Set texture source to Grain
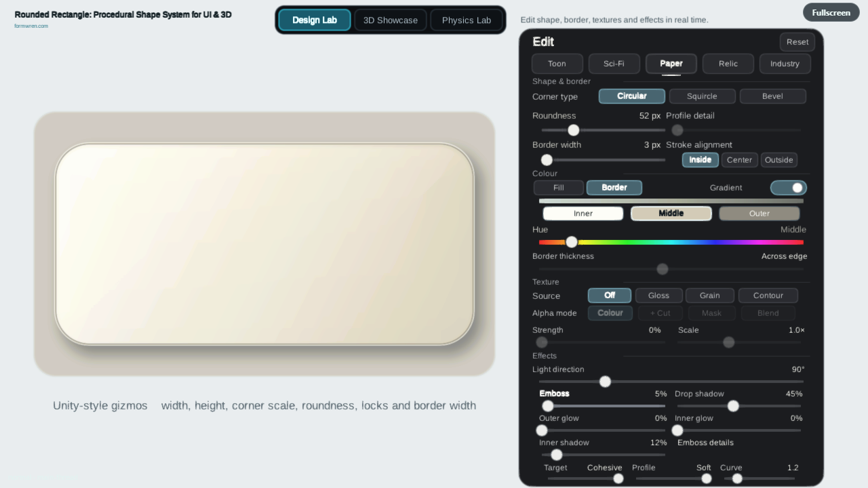868x488 pixels. point(710,296)
